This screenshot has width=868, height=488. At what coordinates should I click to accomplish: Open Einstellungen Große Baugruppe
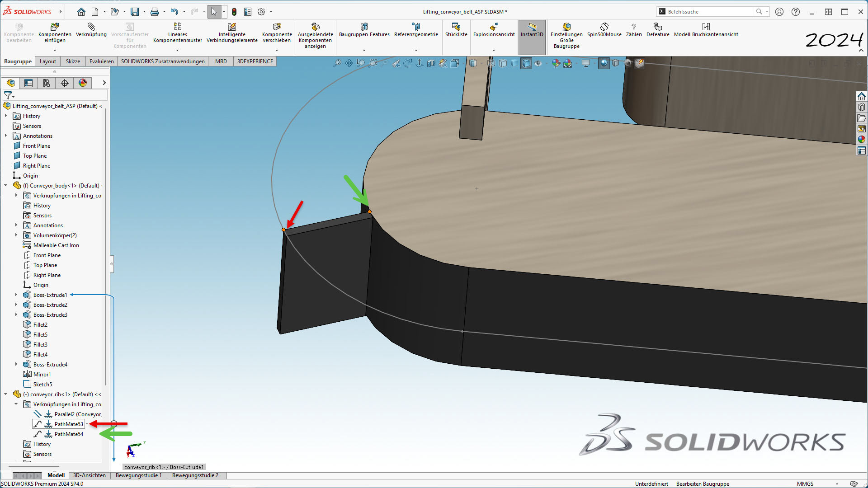[566, 36]
